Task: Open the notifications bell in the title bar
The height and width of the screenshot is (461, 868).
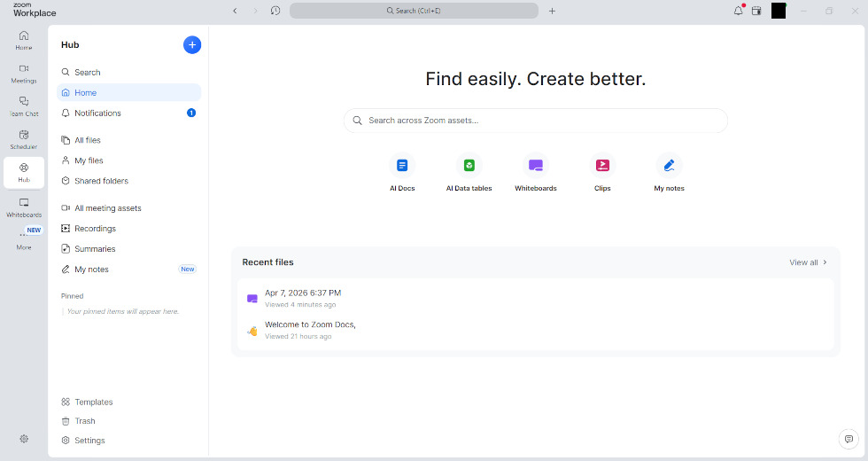Action: (x=739, y=11)
